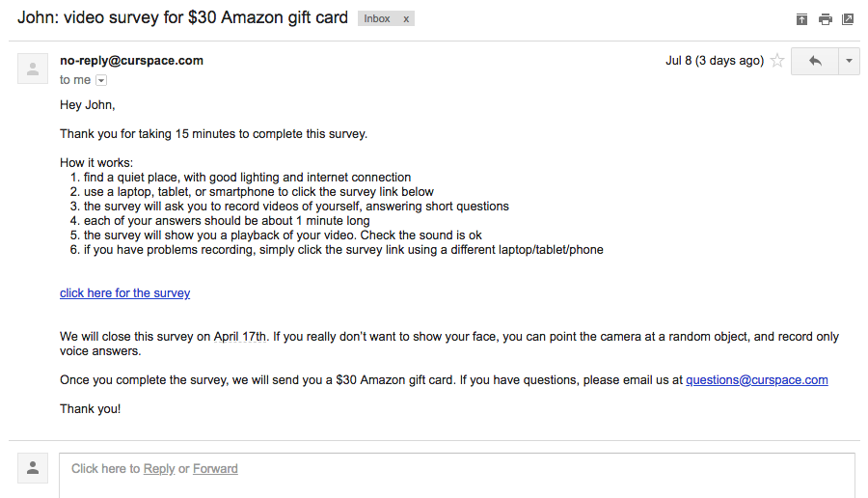
Task: Remove the Inbox label with x
Action: coord(406,19)
